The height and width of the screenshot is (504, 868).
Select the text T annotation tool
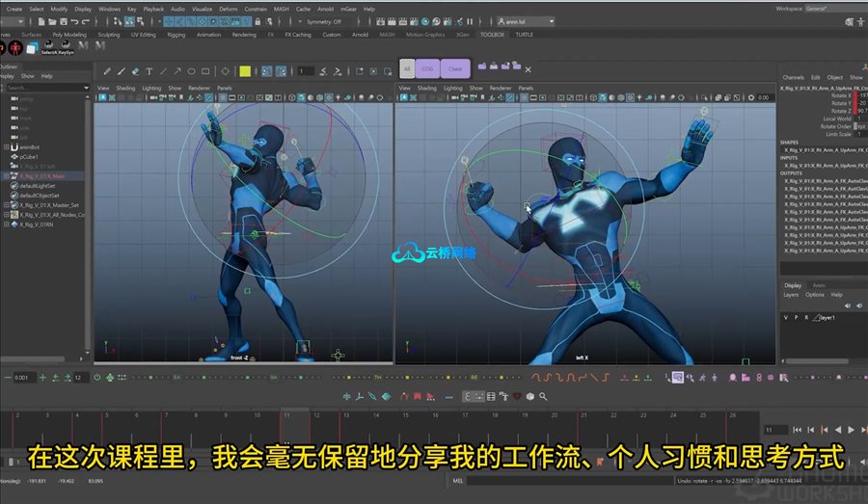pos(149,70)
